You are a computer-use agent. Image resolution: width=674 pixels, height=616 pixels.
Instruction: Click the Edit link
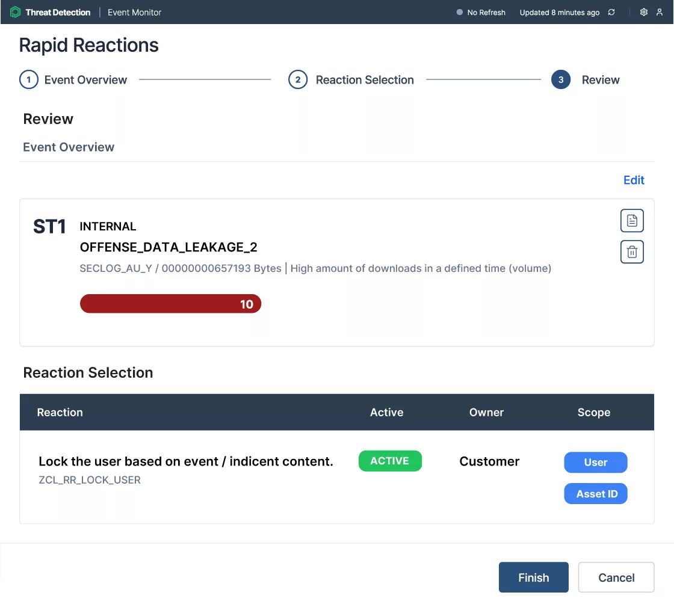coord(634,180)
